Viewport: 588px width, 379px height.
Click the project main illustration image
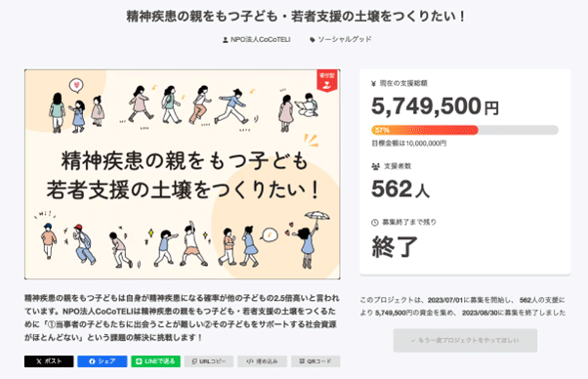pyautogui.click(x=183, y=174)
